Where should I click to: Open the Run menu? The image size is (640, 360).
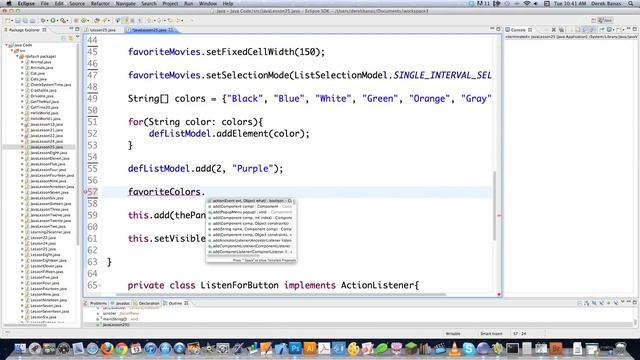189,3
